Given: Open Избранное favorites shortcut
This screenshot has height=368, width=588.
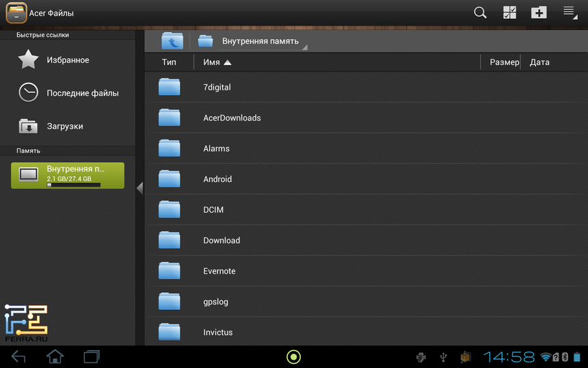Looking at the screenshot, I should pos(68,60).
